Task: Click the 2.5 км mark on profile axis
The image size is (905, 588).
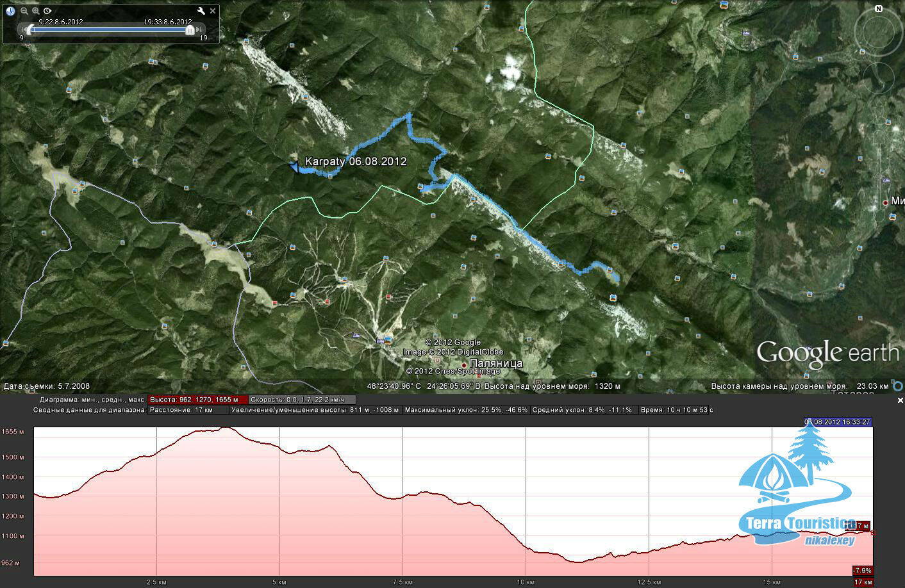Action: click(156, 582)
